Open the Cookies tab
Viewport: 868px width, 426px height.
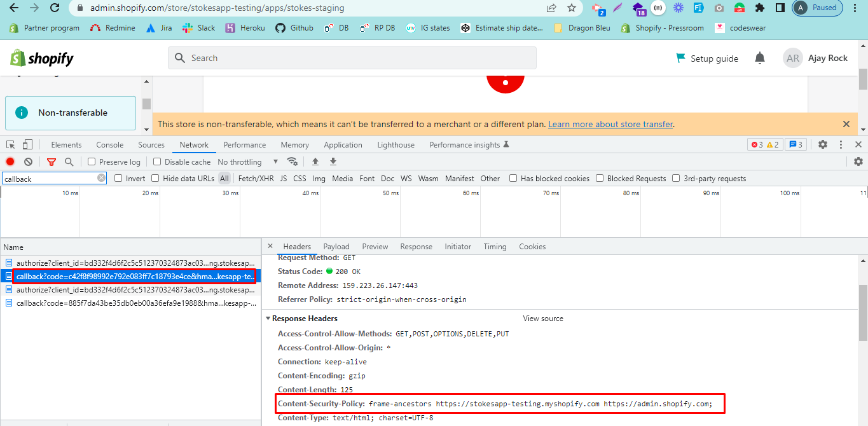click(x=532, y=247)
